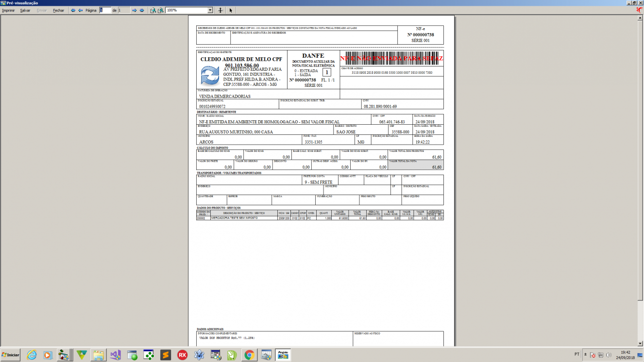Show hidden tray icons arrow

(586, 355)
